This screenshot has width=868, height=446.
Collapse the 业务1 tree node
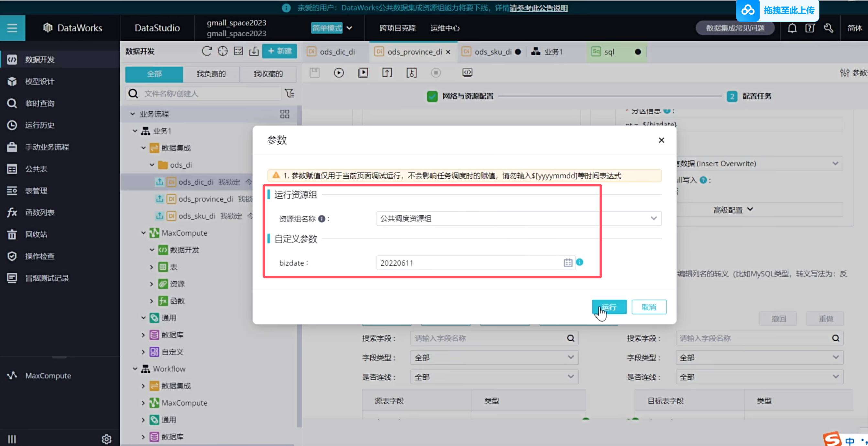coord(135,131)
